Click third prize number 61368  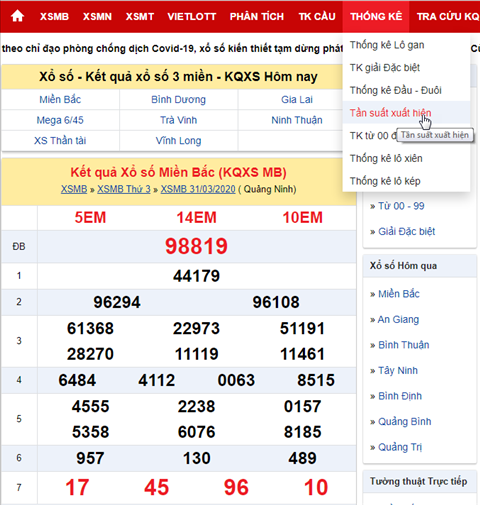click(90, 328)
